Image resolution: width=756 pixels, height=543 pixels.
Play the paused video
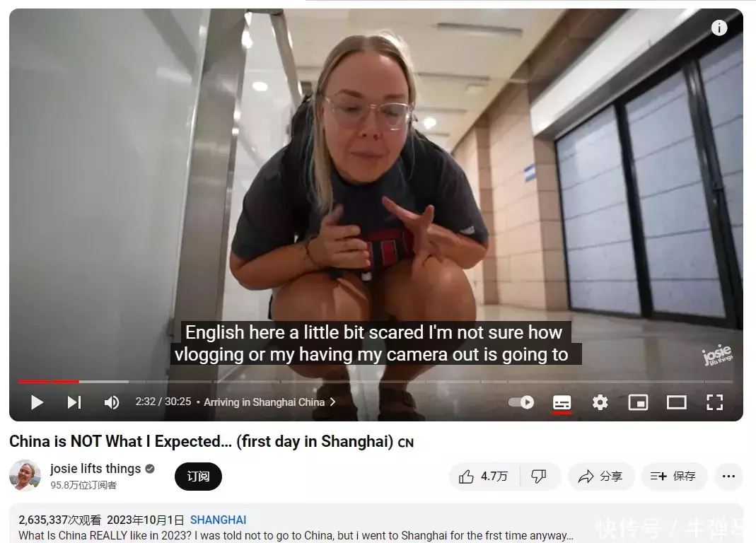click(x=37, y=402)
